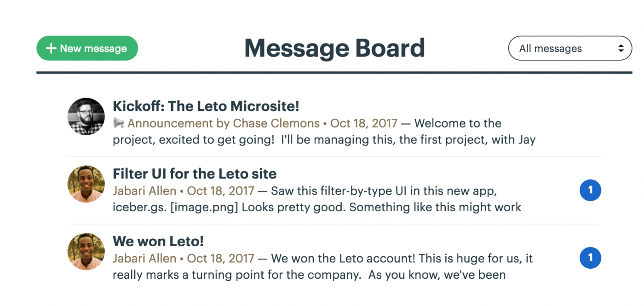Image resolution: width=644 pixels, height=306 pixels.
Task: Click Jabari Allen's name under Filter UI post
Action: coord(144,191)
